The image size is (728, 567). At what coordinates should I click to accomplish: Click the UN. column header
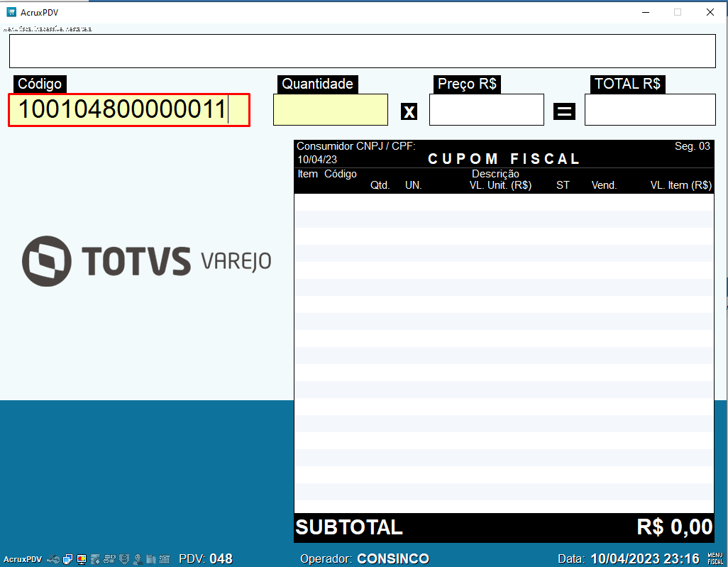pos(413,185)
